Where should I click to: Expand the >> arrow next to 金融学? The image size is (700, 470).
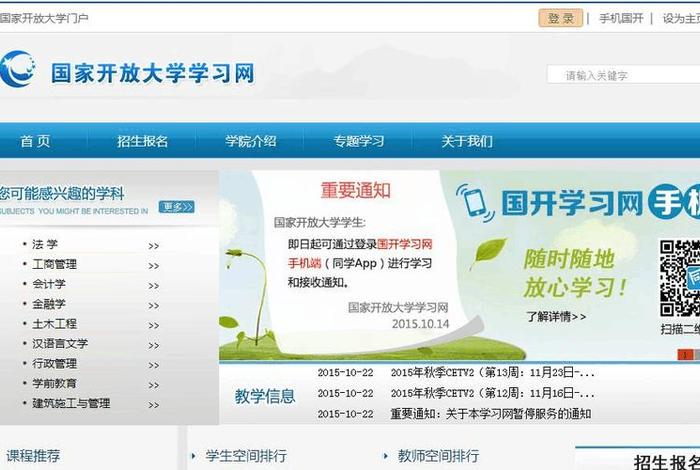coord(154,306)
